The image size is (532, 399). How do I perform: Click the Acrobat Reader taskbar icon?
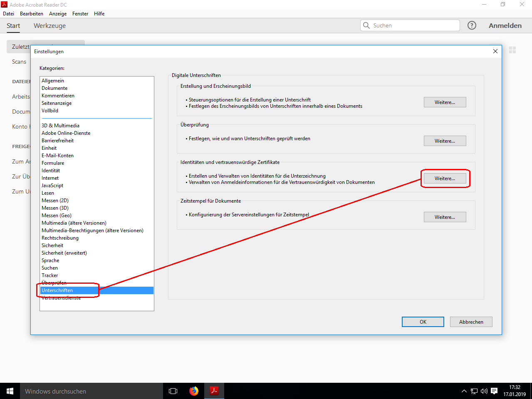click(x=214, y=391)
